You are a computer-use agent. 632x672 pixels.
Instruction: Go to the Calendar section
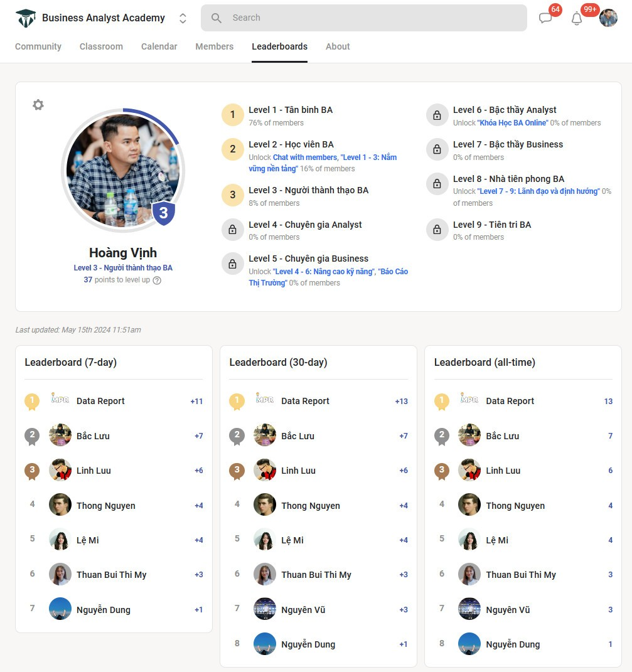tap(159, 46)
